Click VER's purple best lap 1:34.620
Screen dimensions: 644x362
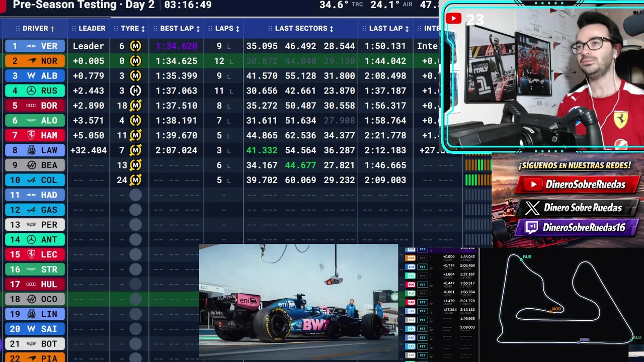click(176, 46)
